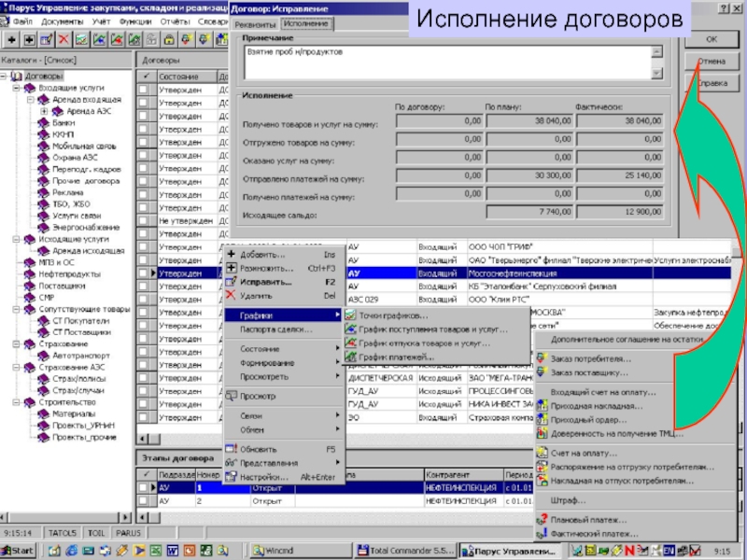Open Плановый платеж menu entry
The height and width of the screenshot is (560, 747).
click(x=587, y=520)
